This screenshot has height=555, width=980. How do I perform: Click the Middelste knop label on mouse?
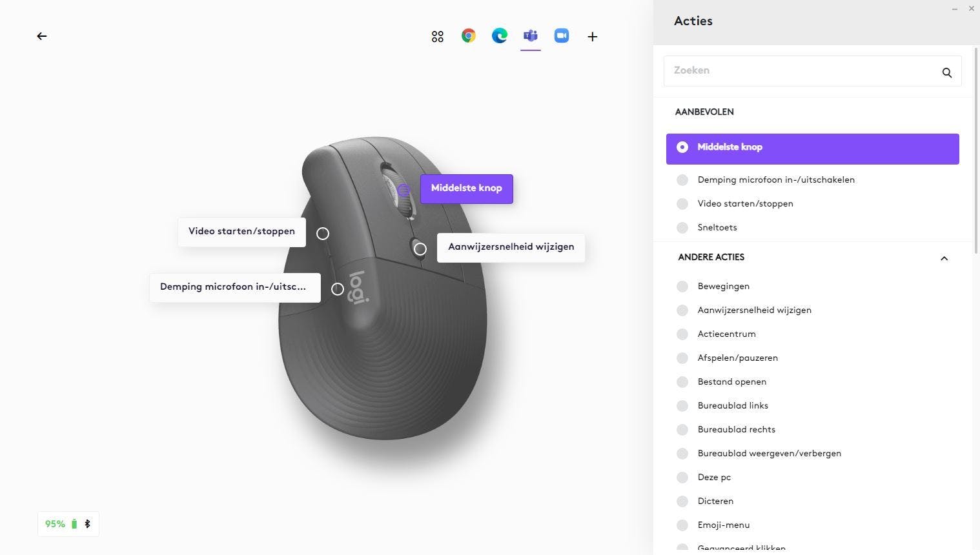(x=467, y=188)
